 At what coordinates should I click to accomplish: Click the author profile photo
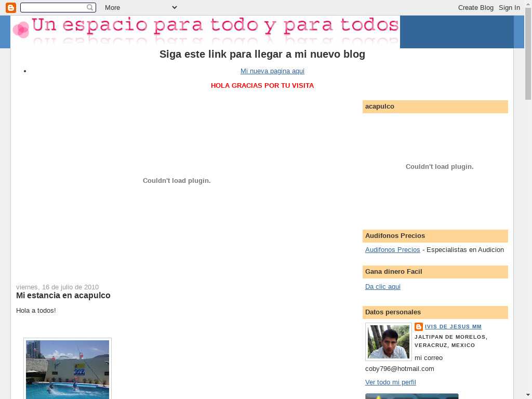(x=388, y=342)
